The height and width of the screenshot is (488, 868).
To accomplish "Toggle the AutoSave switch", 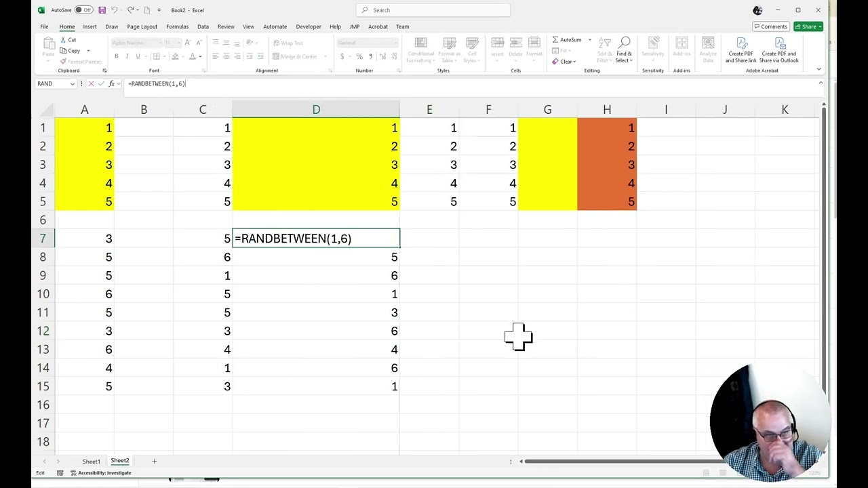I will [x=84, y=10].
